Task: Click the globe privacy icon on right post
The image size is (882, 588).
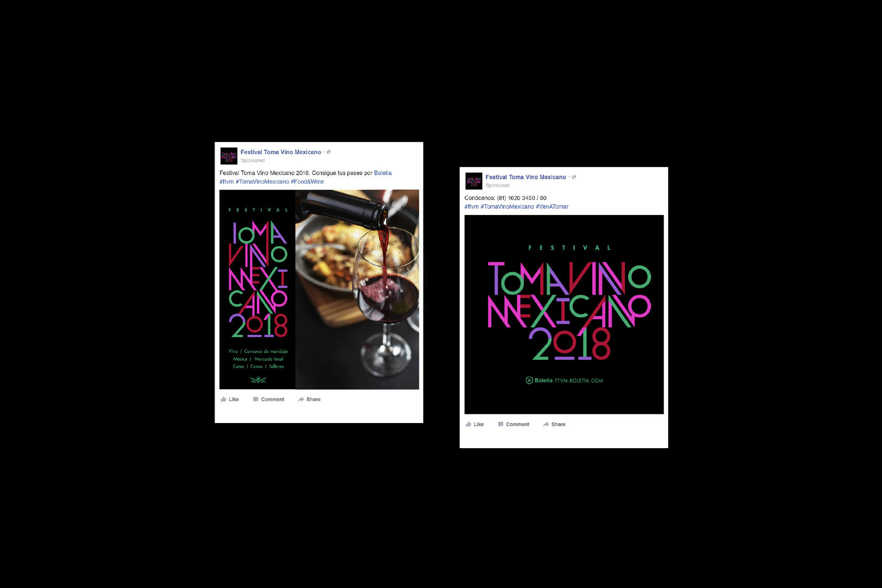Action: pyautogui.click(x=573, y=177)
